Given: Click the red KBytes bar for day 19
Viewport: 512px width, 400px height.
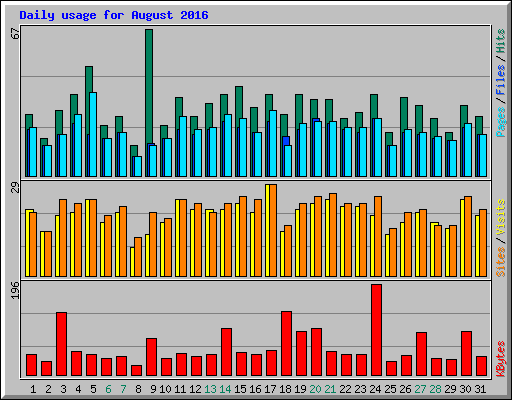Looking at the screenshot, I should point(301,354).
